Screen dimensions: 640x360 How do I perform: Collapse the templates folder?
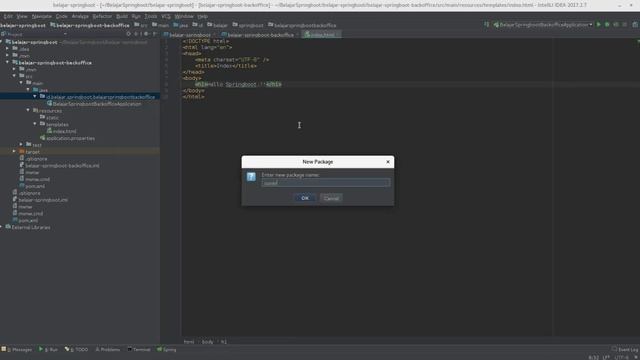(35, 124)
